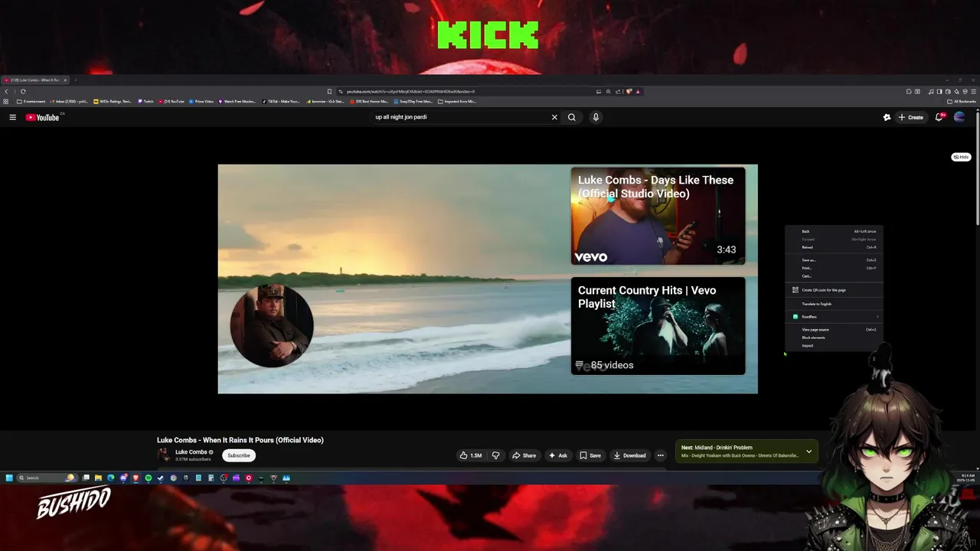Open the YouTube hamburger guide menu
Image resolution: width=980 pixels, height=551 pixels.
coord(12,117)
